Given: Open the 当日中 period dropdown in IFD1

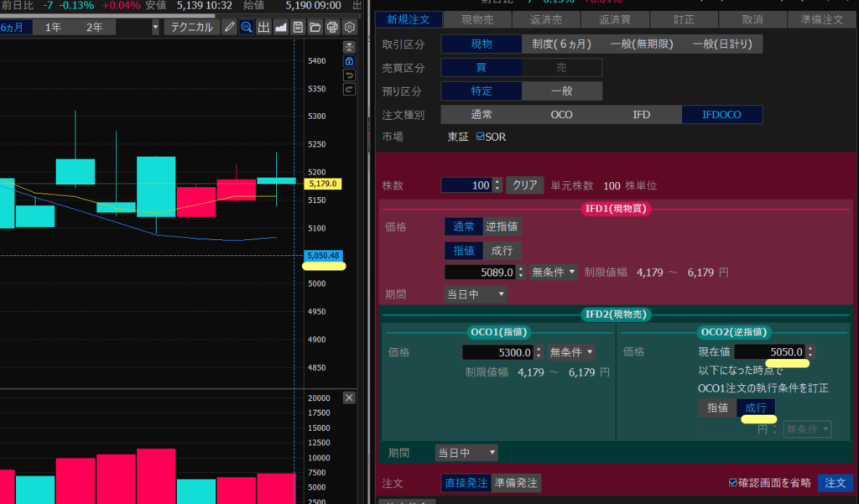Looking at the screenshot, I should [x=475, y=294].
